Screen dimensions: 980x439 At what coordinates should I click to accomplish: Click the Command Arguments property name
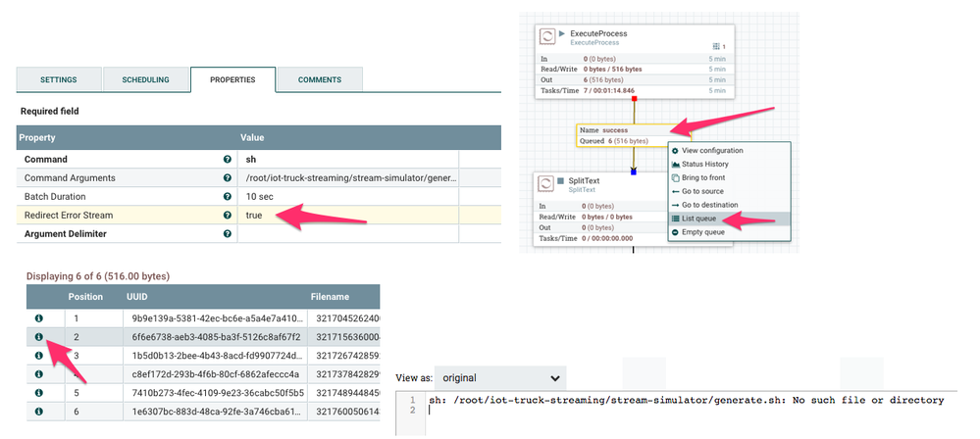70,178
